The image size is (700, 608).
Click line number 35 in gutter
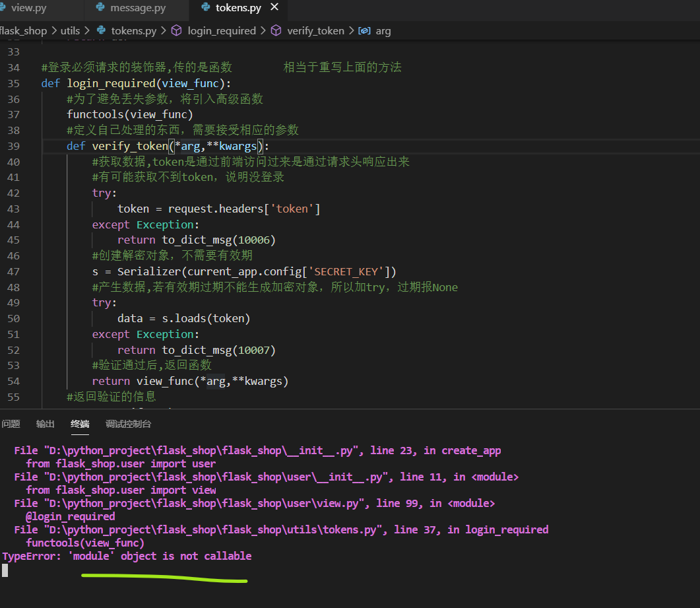[13, 84]
